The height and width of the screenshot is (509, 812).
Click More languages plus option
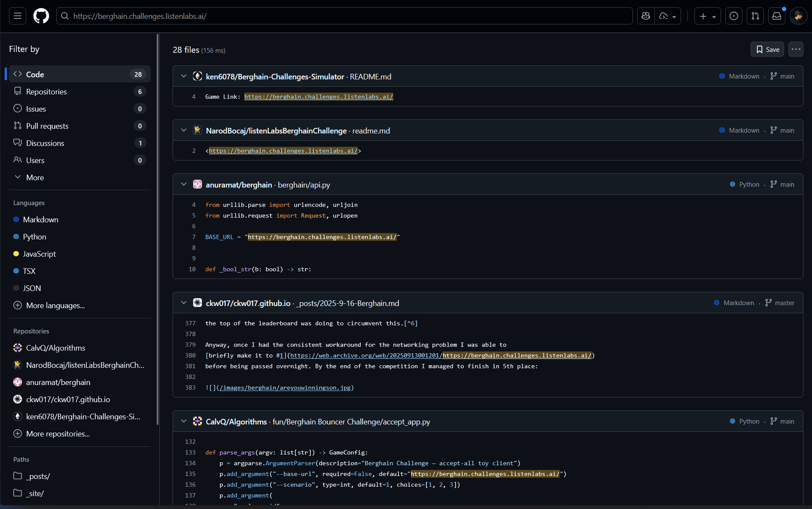pyautogui.click(x=80, y=305)
